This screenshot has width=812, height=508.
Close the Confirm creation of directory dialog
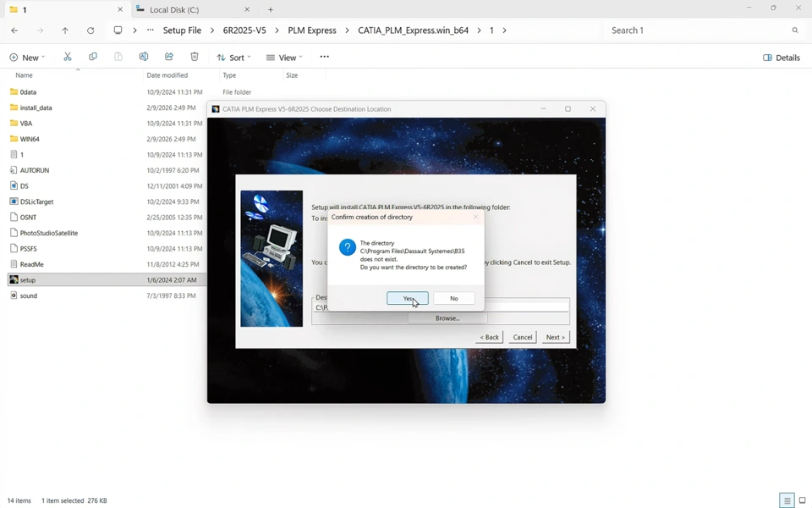click(x=475, y=217)
